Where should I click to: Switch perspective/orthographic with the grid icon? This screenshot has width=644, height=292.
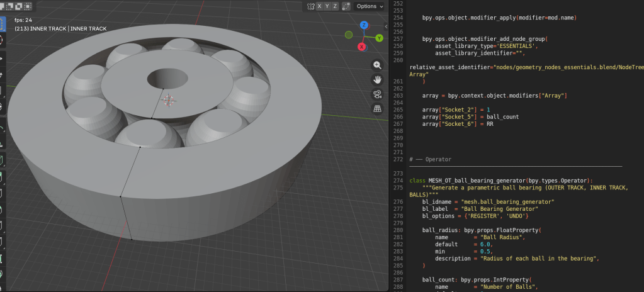(377, 109)
